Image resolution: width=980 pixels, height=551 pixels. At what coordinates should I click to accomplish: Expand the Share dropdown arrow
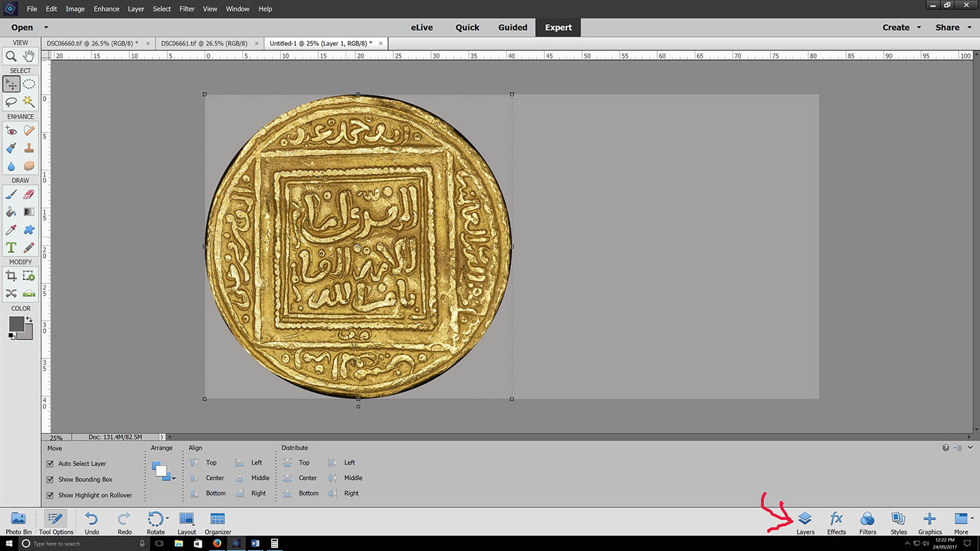pos(970,27)
